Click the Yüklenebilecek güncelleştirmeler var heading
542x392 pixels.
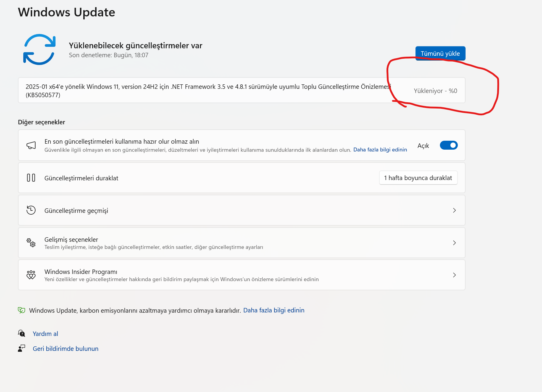click(135, 46)
